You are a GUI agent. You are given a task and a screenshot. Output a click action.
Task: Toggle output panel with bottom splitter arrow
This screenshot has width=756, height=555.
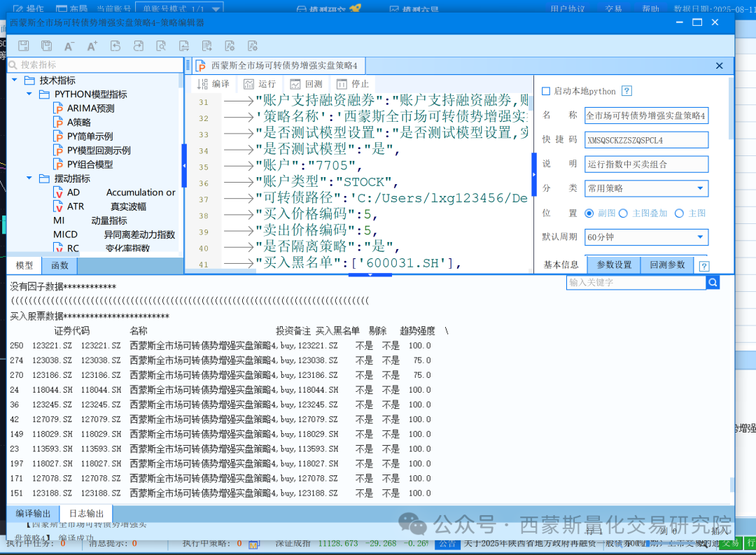[x=370, y=275]
